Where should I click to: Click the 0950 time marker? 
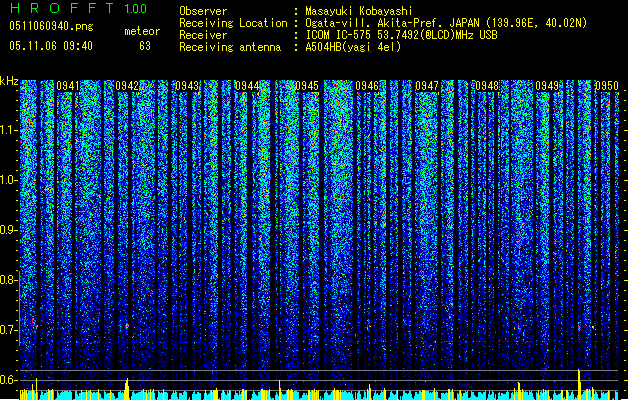[x=607, y=86]
